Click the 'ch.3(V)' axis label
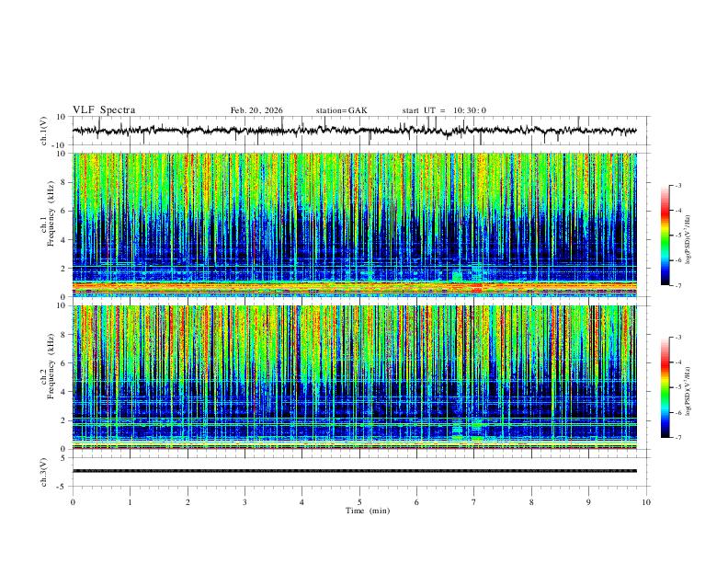728x563 pixels. [43, 472]
